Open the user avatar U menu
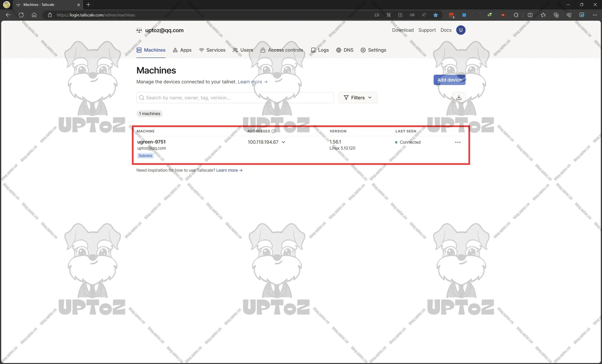This screenshot has width=602, height=364. [x=461, y=30]
